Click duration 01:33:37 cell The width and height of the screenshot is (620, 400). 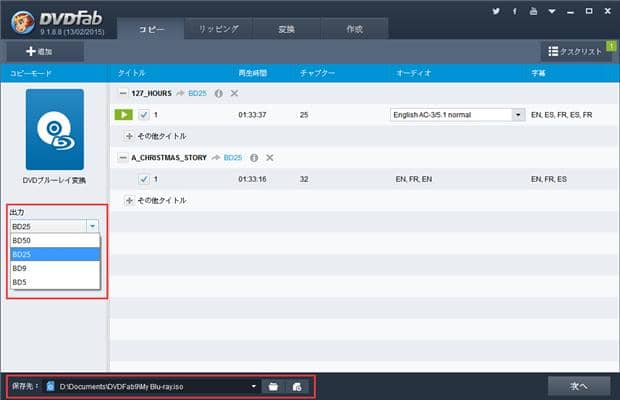(252, 115)
